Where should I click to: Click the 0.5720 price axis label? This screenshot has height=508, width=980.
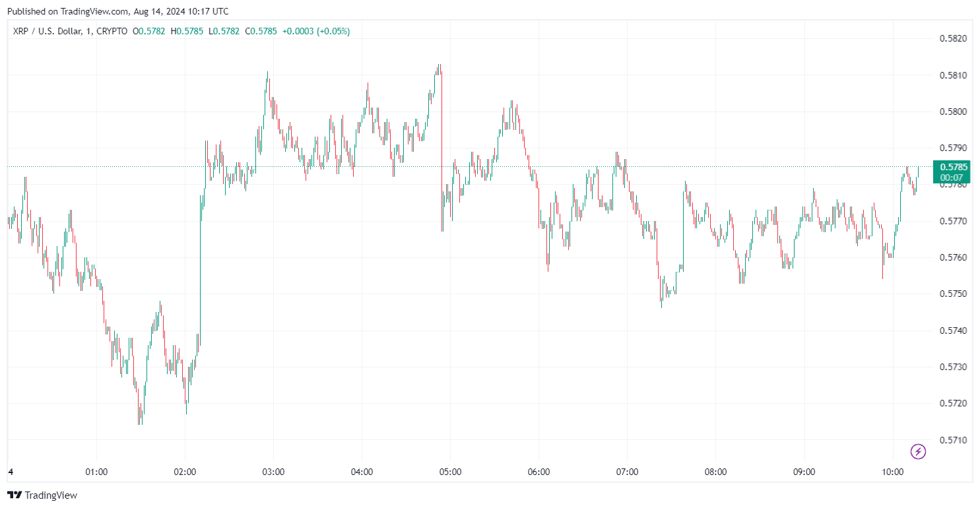tap(953, 403)
